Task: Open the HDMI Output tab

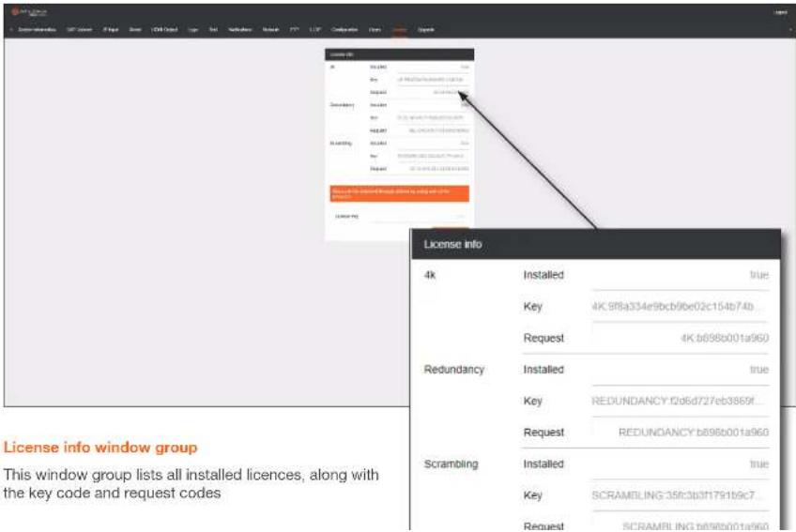Action: pos(164,29)
